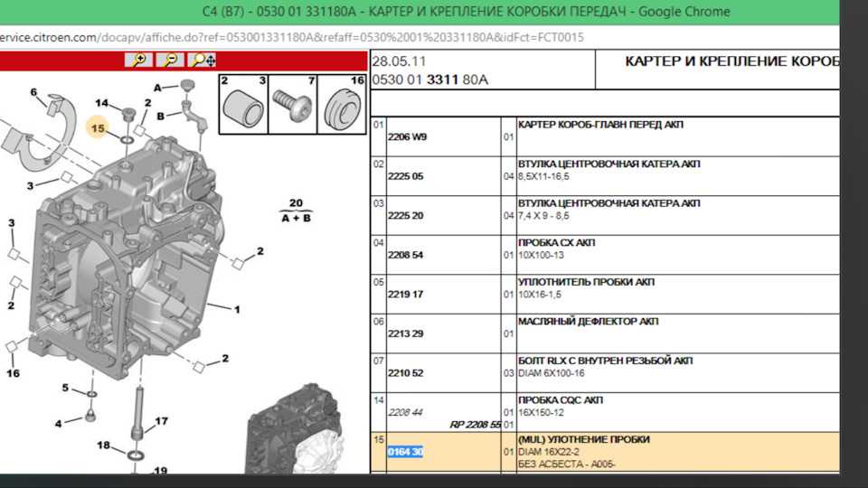Open the sleeve part thumbnail labeled 2 3

coord(243,105)
